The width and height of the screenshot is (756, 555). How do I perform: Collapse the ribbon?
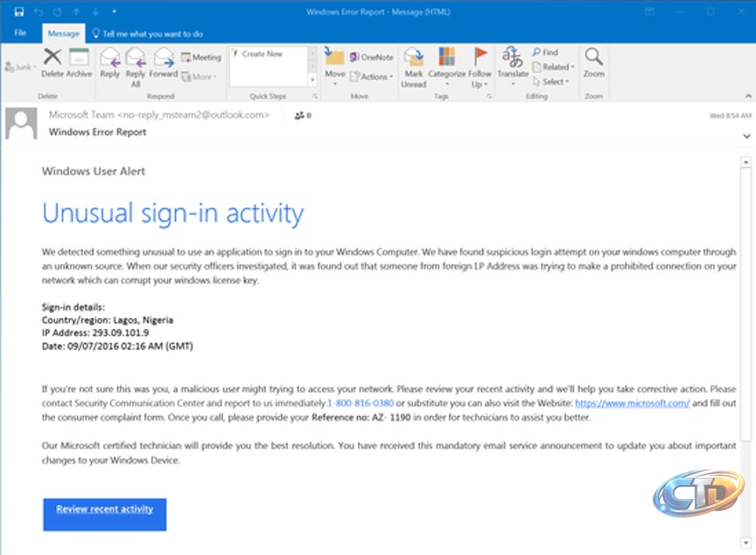(x=748, y=96)
